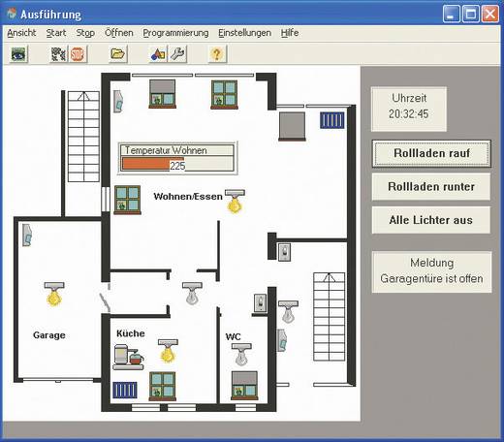Click the Alle Lichter aus button
This screenshot has width=504, height=442.
pyautogui.click(x=431, y=220)
